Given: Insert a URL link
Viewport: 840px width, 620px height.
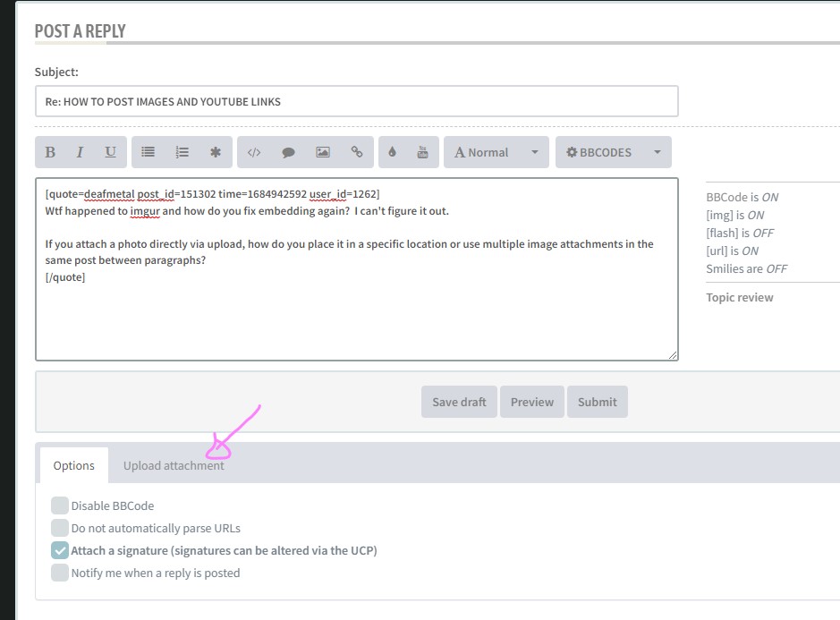Looking at the screenshot, I should point(356,152).
